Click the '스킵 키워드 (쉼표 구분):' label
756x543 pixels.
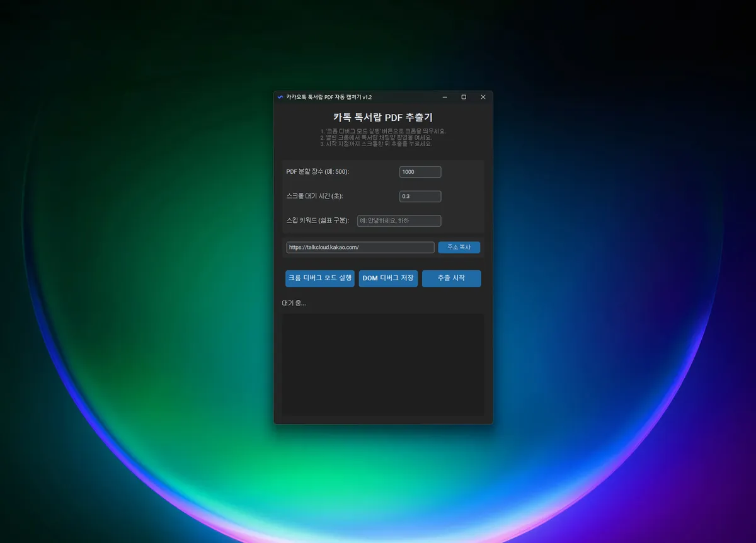[318, 220]
